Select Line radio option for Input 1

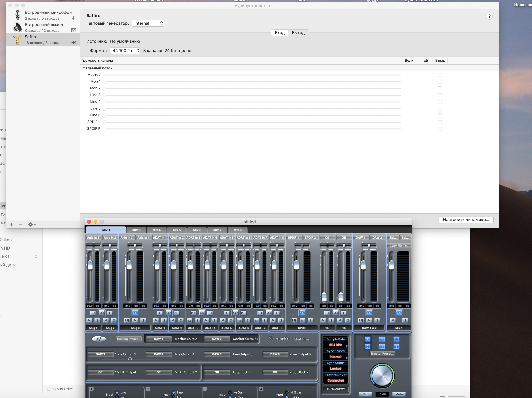117,392
